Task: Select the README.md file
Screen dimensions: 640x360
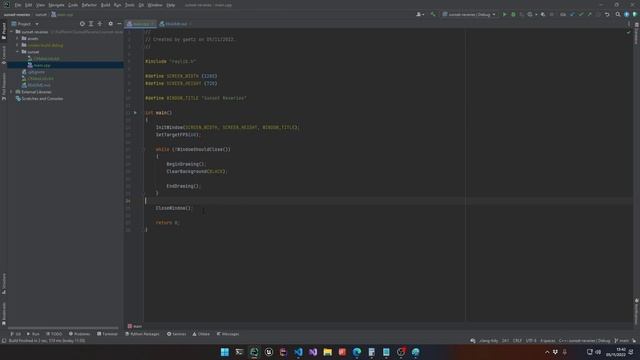Action: pos(36,85)
